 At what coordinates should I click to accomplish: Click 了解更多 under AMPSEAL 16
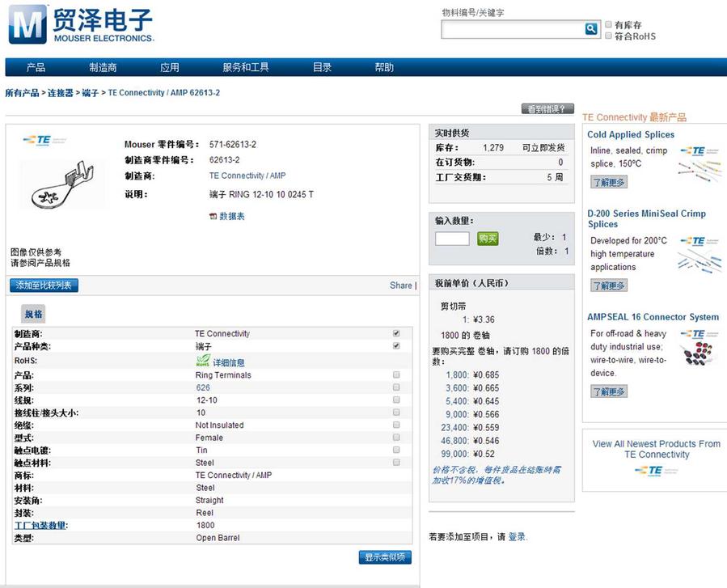[x=609, y=391]
